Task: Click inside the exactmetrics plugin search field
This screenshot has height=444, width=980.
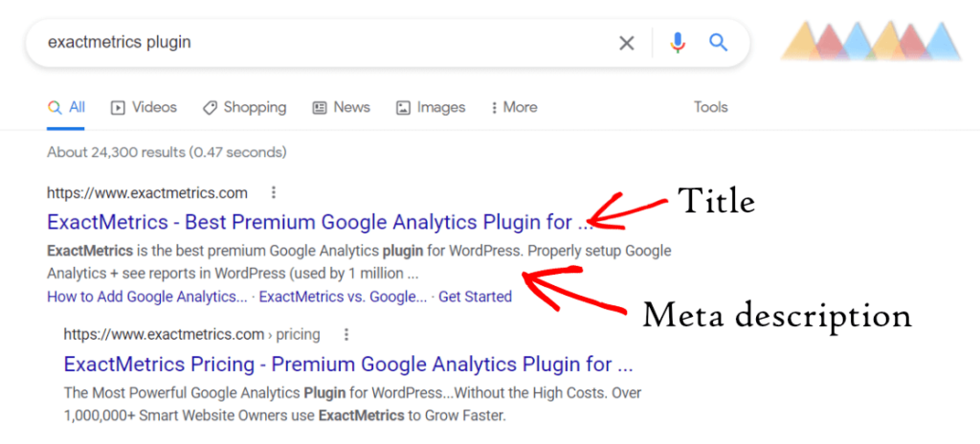Action: 316,43
